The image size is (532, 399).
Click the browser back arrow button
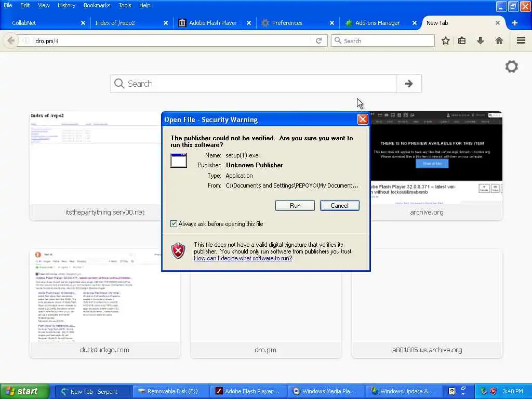pos(11,41)
